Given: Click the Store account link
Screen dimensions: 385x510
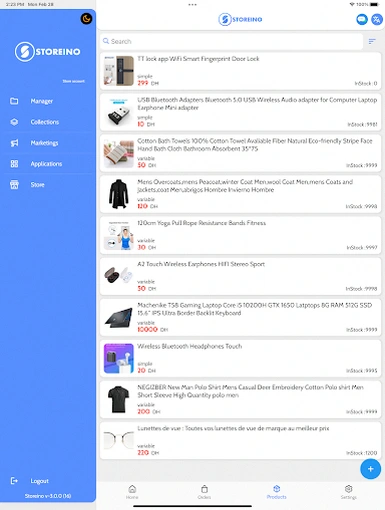Looking at the screenshot, I should click(x=74, y=81).
